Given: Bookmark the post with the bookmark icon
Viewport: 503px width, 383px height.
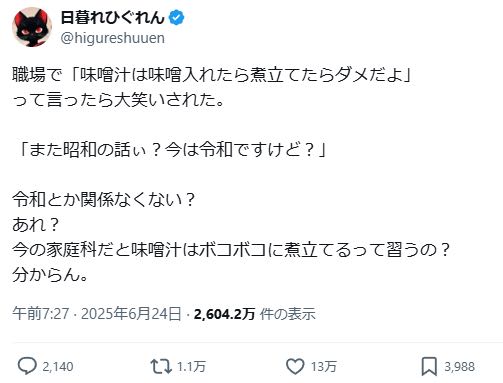Looking at the screenshot, I should click(429, 366).
